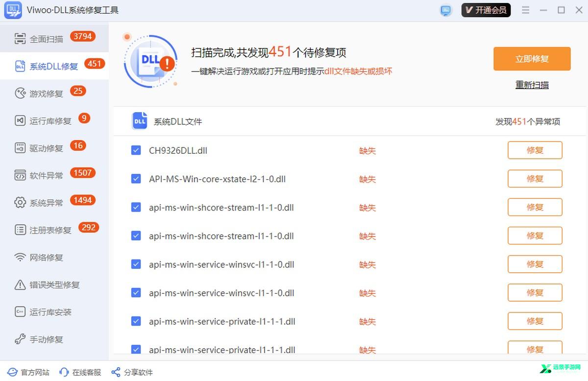Click 修复 button for CH9326DLL.dll
This screenshot has height=381, width=588.
(535, 150)
